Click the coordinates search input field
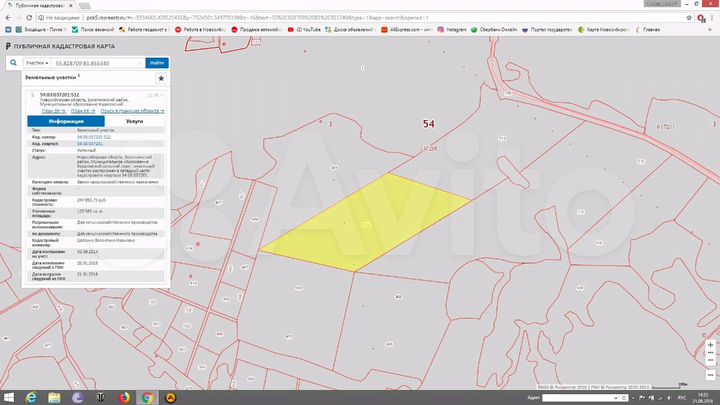This screenshot has width=720, height=405. (98, 63)
